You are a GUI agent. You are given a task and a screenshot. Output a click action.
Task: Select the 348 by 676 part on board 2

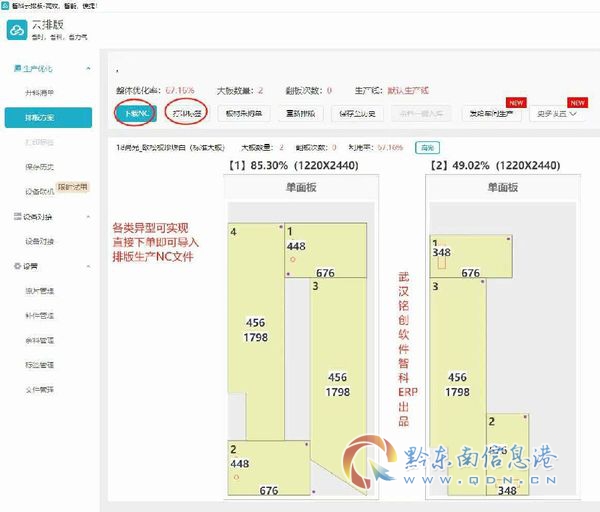[471, 256]
